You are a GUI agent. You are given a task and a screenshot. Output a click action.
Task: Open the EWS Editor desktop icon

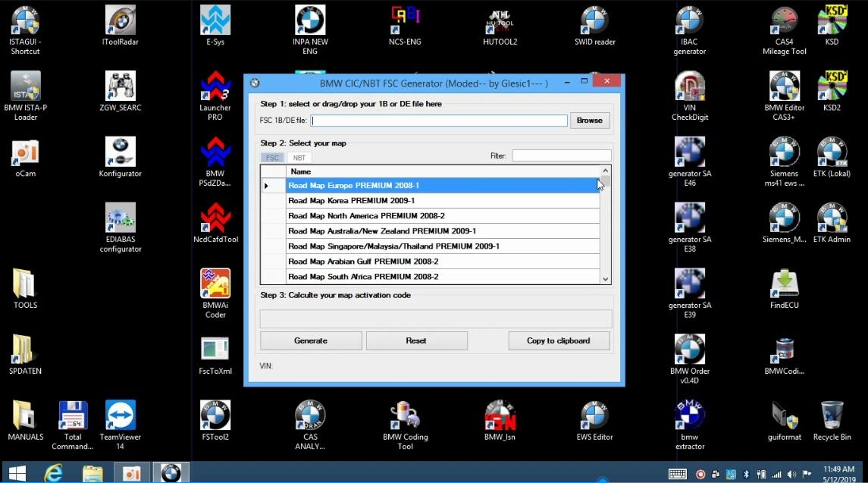594,417
